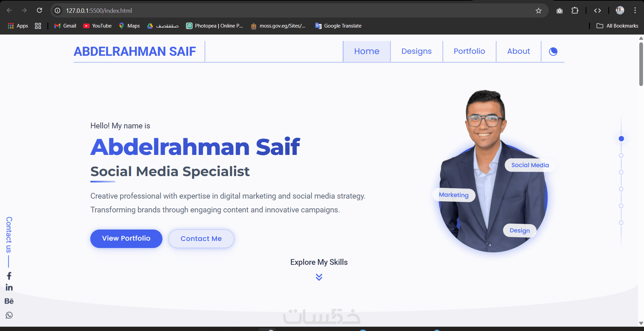The height and width of the screenshot is (331, 644).
Task: Select the Home nav tab
Action: [x=367, y=51]
